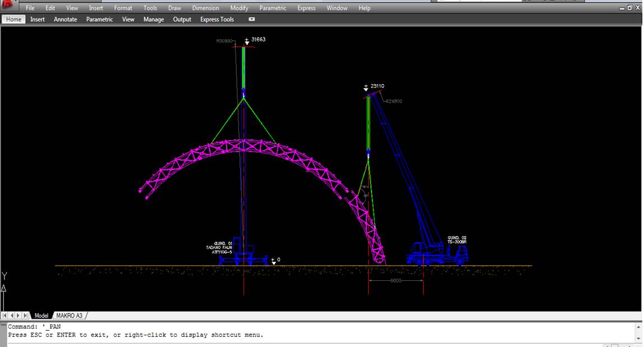644x347 pixels.
Task: Expand the Format menu
Action: pos(123,8)
